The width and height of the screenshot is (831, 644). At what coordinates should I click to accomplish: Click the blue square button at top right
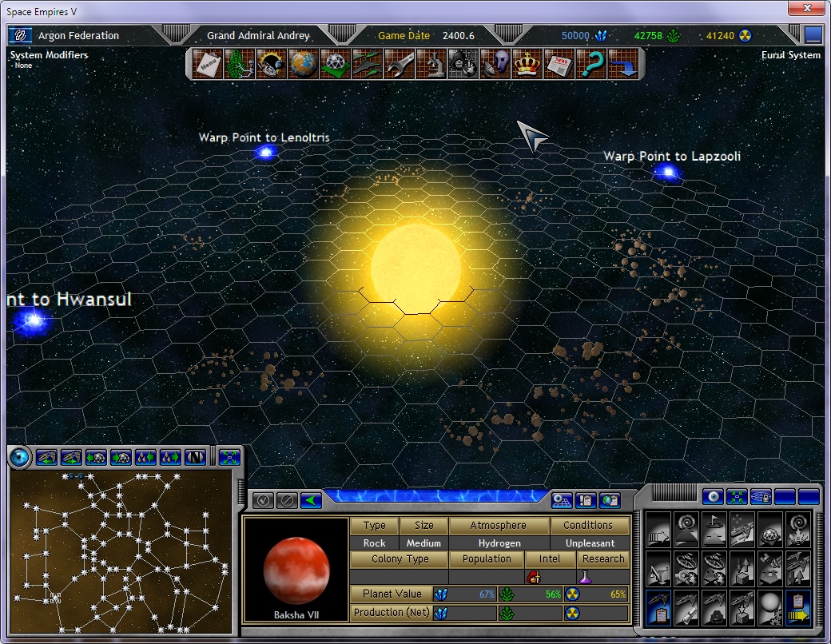click(813, 35)
